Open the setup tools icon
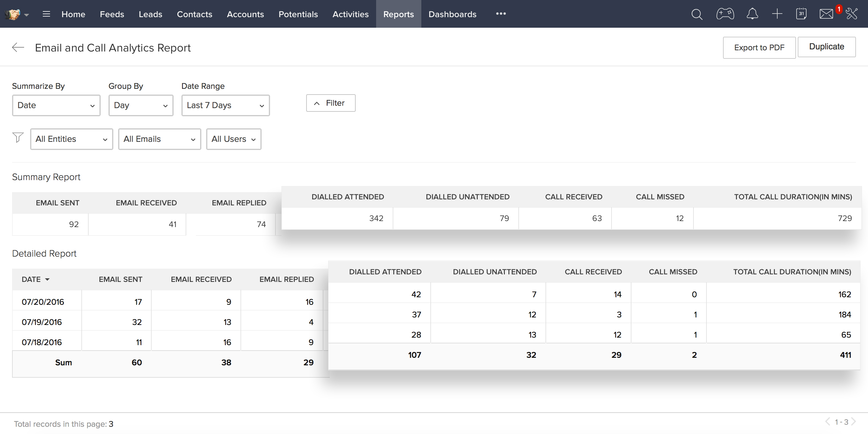 [x=851, y=14]
